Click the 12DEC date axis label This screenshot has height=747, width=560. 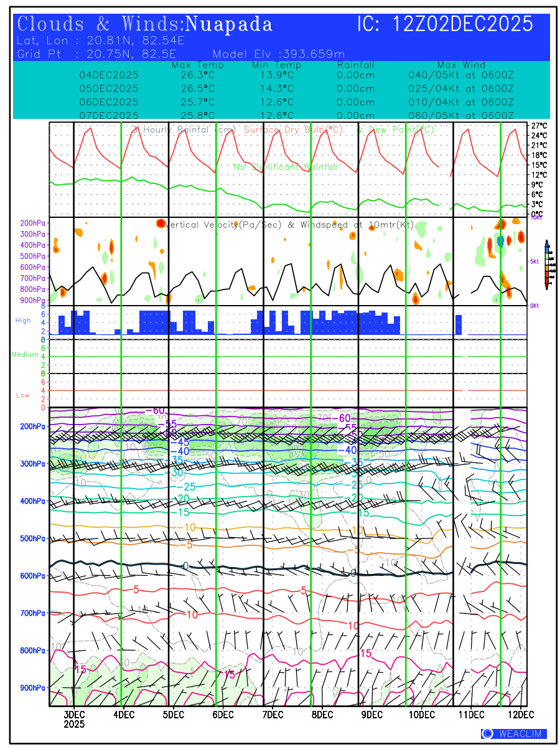518,714
